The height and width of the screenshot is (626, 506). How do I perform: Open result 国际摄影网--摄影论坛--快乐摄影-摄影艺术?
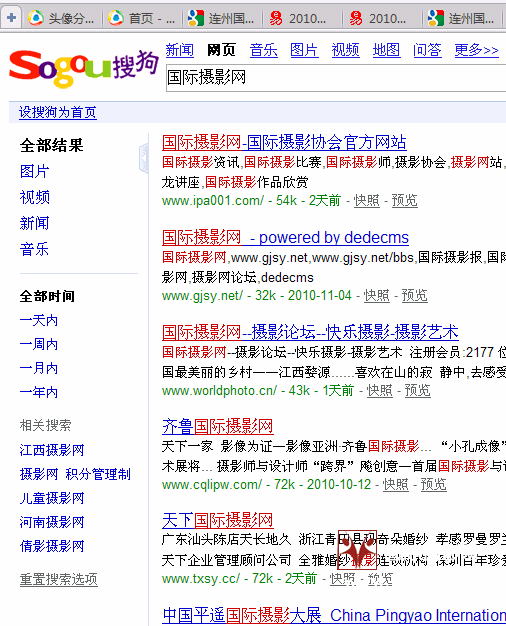310,332
